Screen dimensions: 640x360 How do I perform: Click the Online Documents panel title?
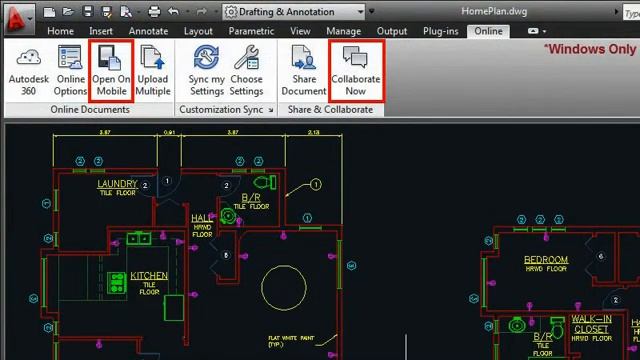coord(90,109)
